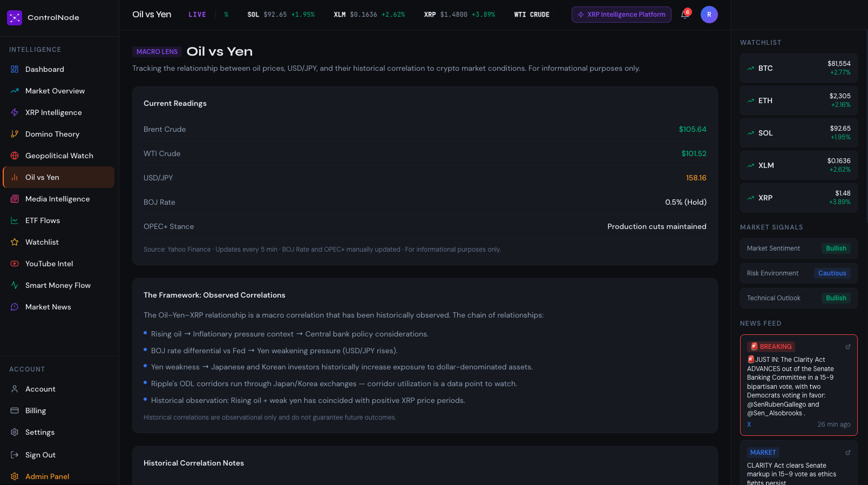Image resolution: width=868 pixels, height=485 pixels.
Task: Open Media Intelligence page
Action: tap(58, 199)
